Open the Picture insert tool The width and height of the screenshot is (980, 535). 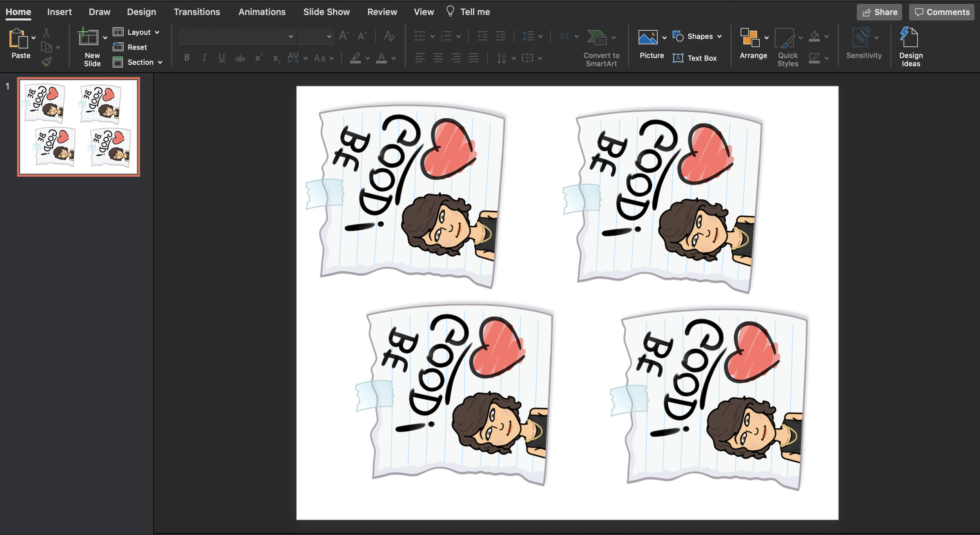[648, 38]
